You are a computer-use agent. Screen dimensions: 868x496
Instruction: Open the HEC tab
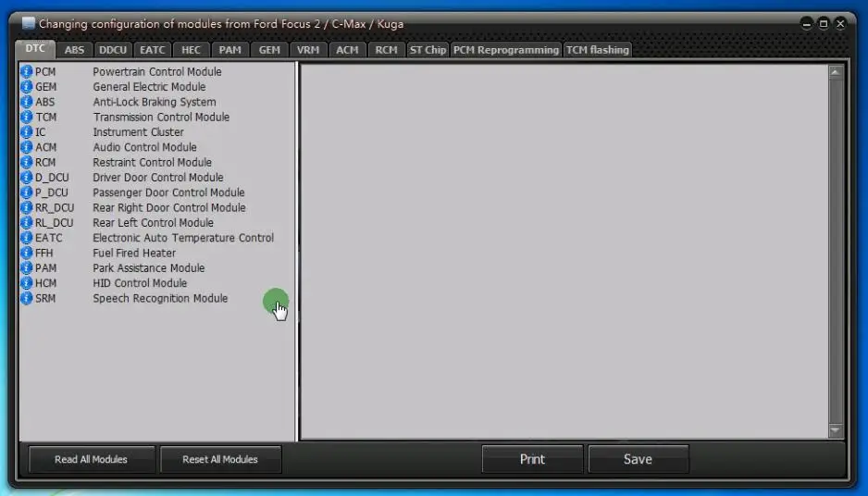click(x=191, y=50)
